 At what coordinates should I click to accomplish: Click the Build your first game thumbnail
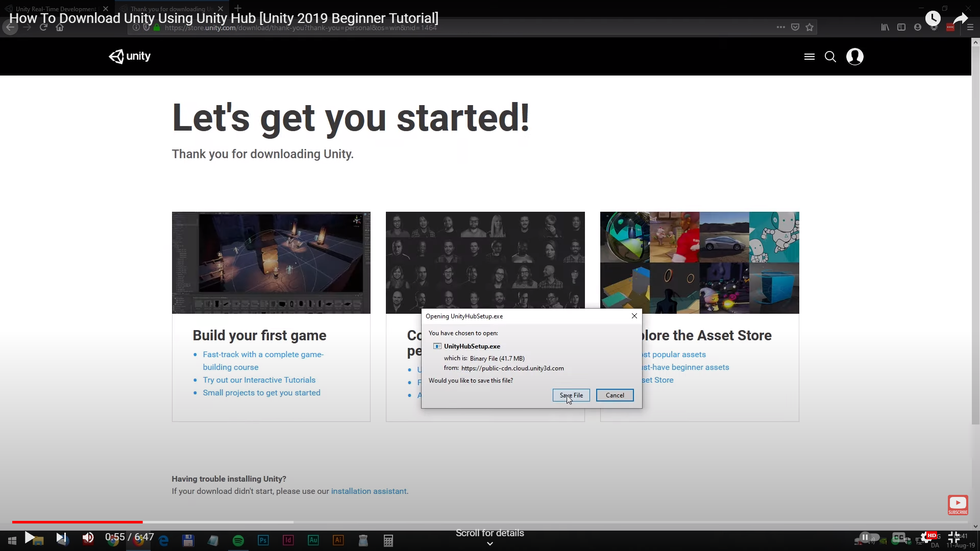click(x=271, y=263)
